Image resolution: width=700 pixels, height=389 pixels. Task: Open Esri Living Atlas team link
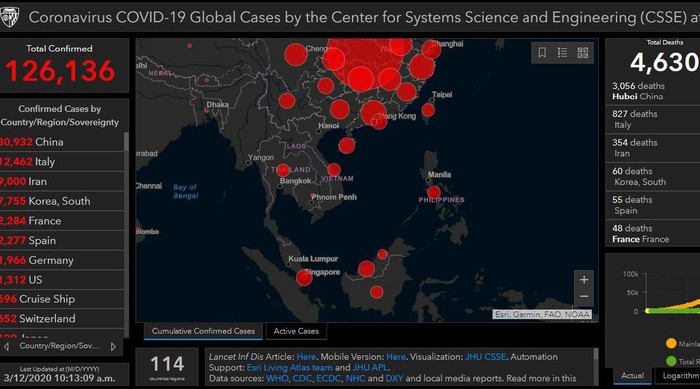(x=289, y=368)
